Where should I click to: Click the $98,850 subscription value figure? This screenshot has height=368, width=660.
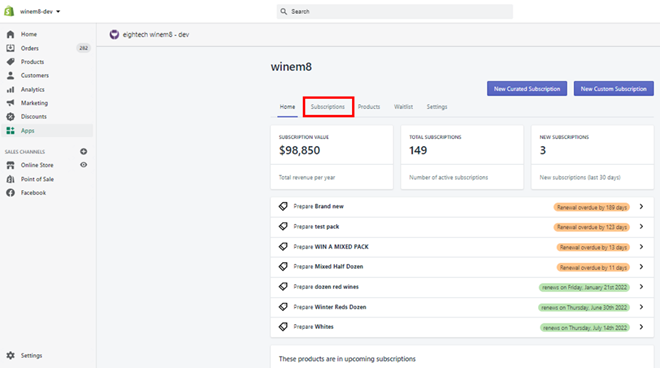coord(300,150)
